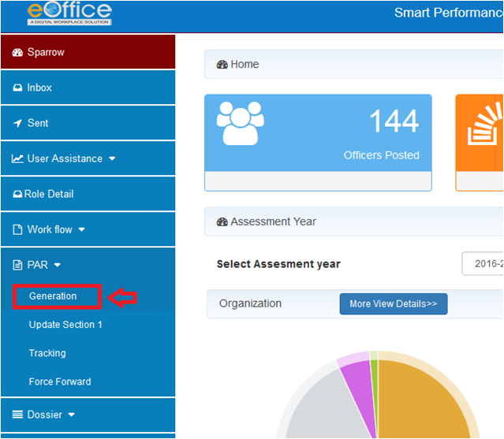This screenshot has height=439, width=504.
Task: Click the green pie chart slice
Action: click(x=374, y=379)
